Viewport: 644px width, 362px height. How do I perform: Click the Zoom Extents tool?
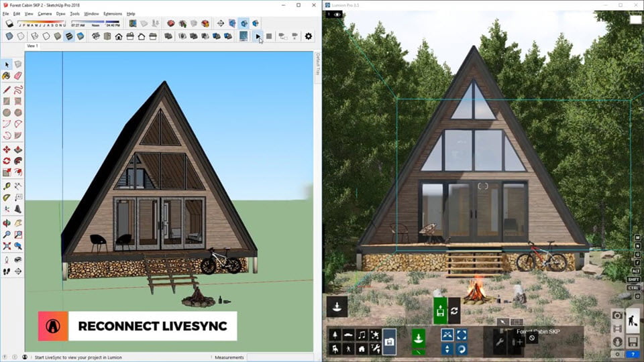[x=7, y=246]
